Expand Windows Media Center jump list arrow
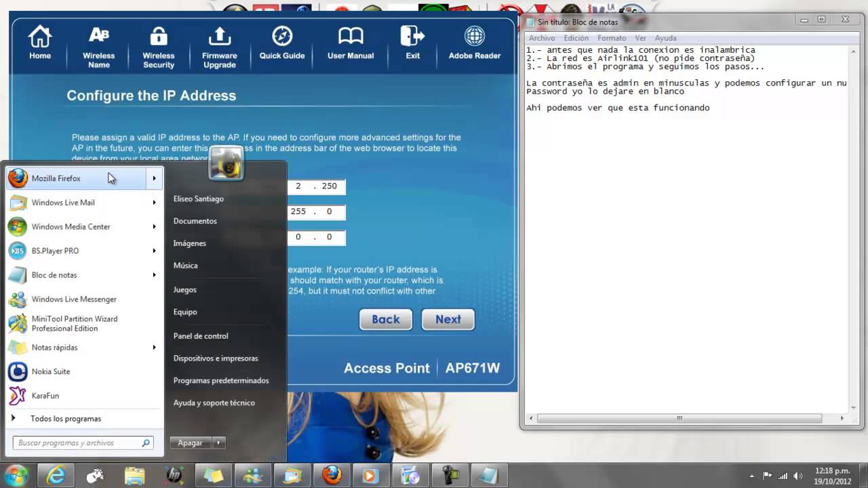Image resolution: width=868 pixels, height=488 pixels. coord(155,227)
